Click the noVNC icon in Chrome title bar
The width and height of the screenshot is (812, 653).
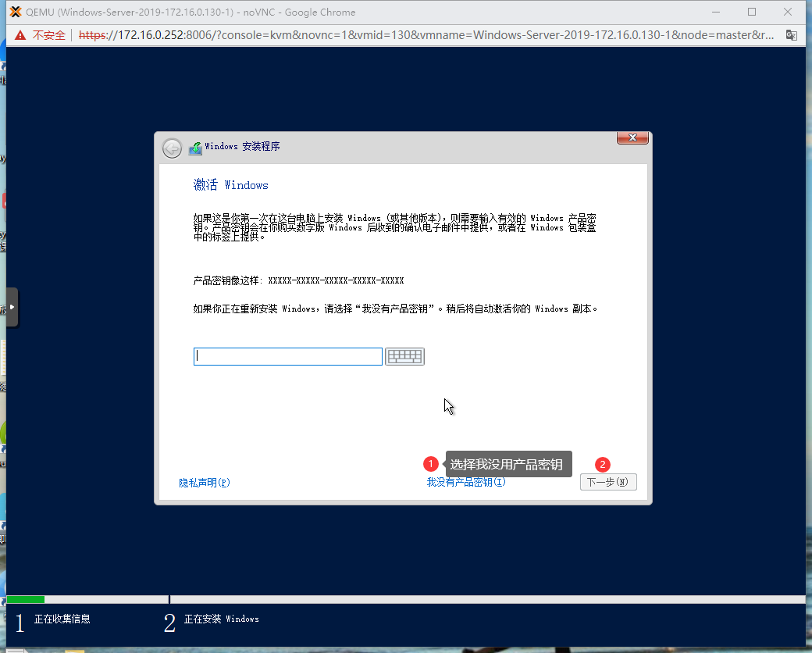16,12
